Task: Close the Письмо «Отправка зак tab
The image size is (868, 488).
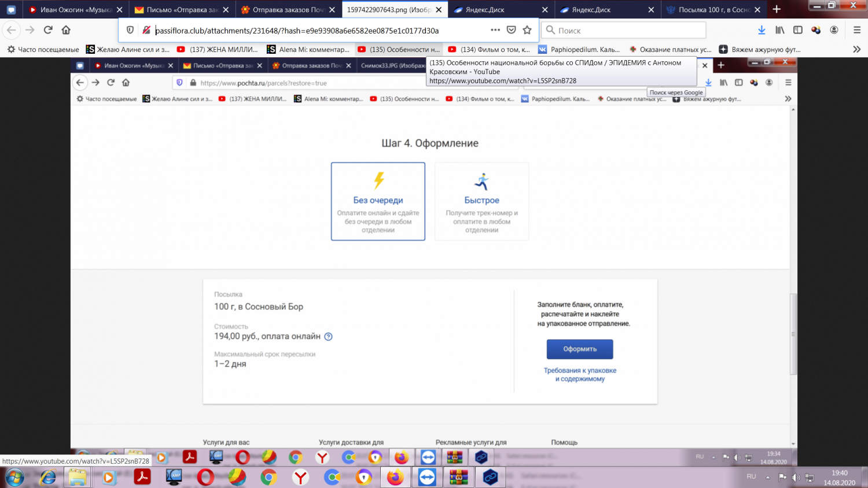Action: (226, 10)
